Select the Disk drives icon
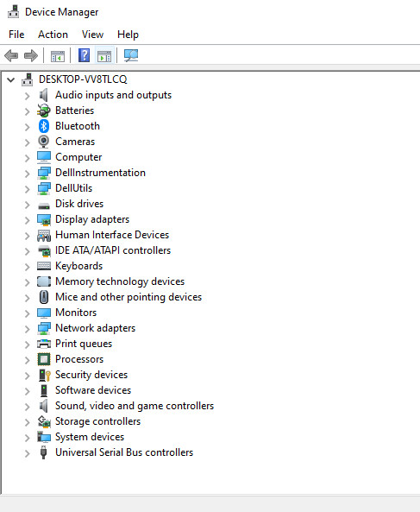This screenshot has width=420, height=512. point(44,205)
